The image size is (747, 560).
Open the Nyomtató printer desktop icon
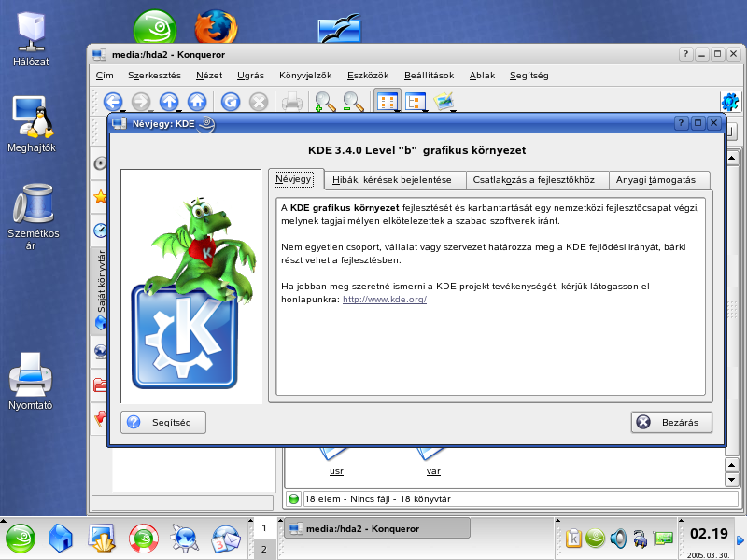point(31,382)
